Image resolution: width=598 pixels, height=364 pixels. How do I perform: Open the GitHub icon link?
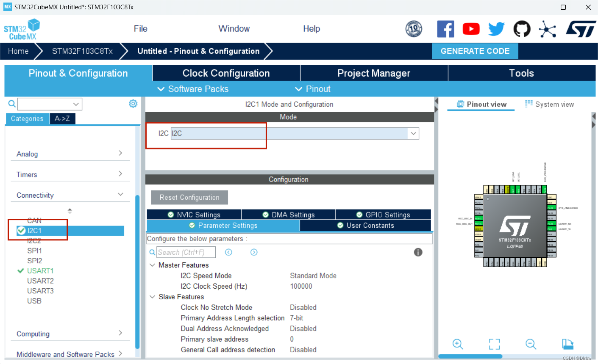(522, 29)
